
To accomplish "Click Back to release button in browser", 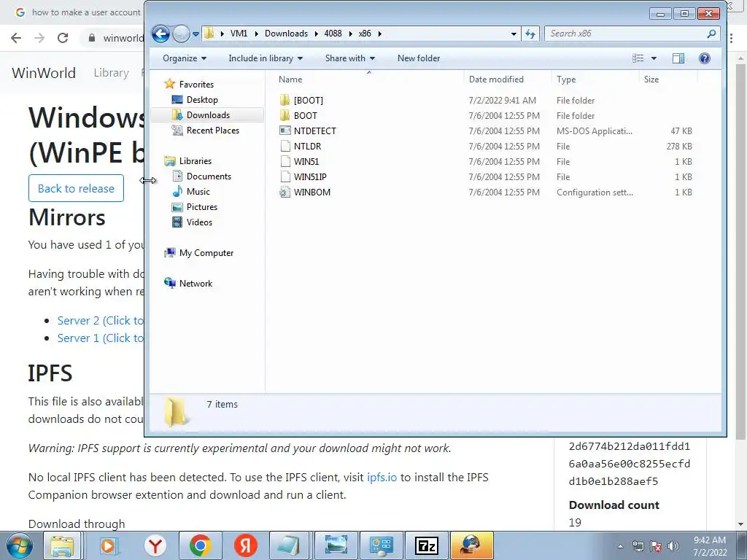I will click(x=76, y=188).
